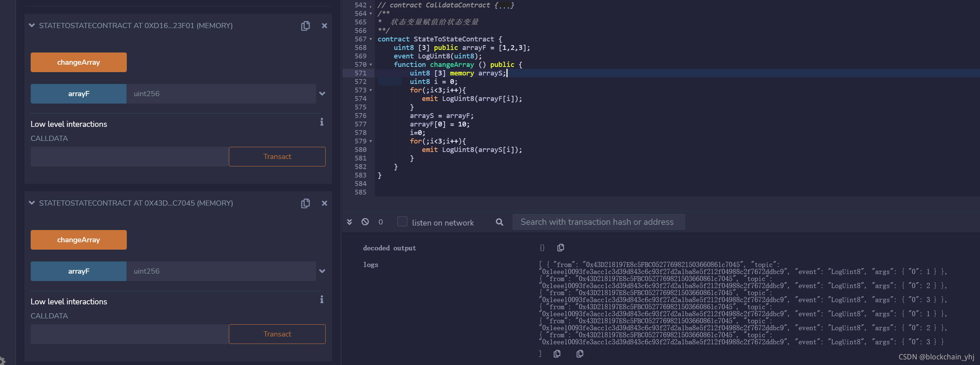This screenshot has height=365, width=980.
Task: Copy address of contract at 0XD16...23F01
Action: [305, 26]
